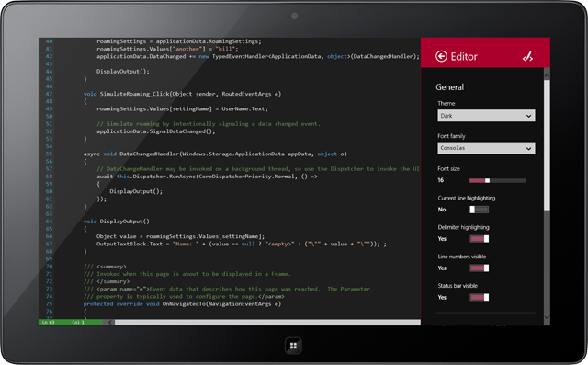Image resolution: width=588 pixels, height=365 pixels.
Task: Click the settings panel scroll-up arrow
Action: [547, 75]
